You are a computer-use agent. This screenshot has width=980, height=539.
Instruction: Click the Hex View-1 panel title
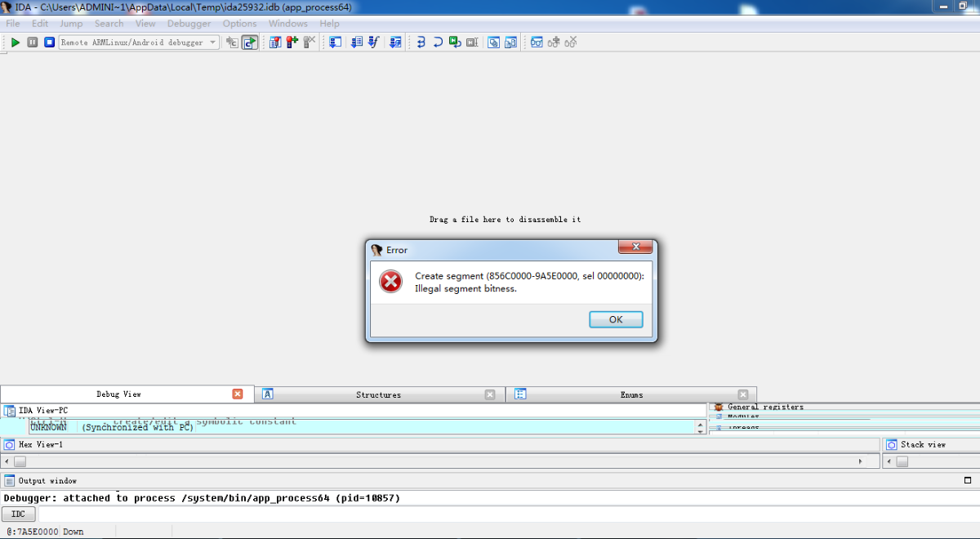[41, 444]
